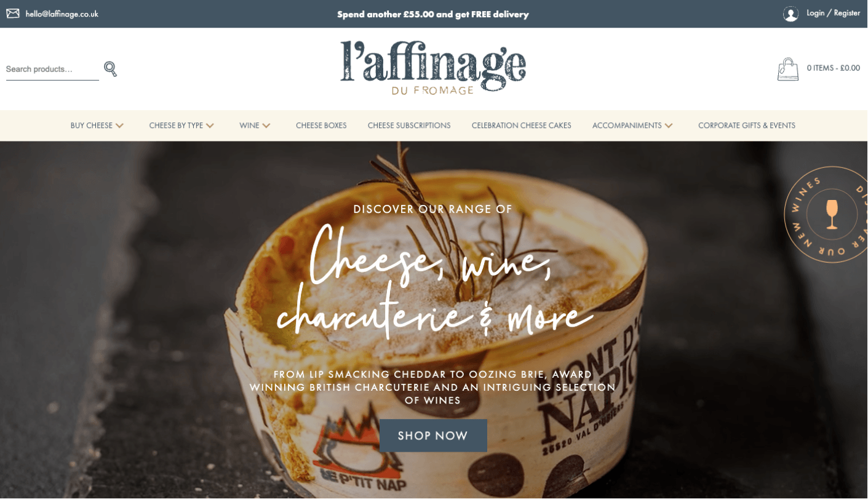Click the l'affinage du fromage logo
868x499 pixels.
point(433,68)
